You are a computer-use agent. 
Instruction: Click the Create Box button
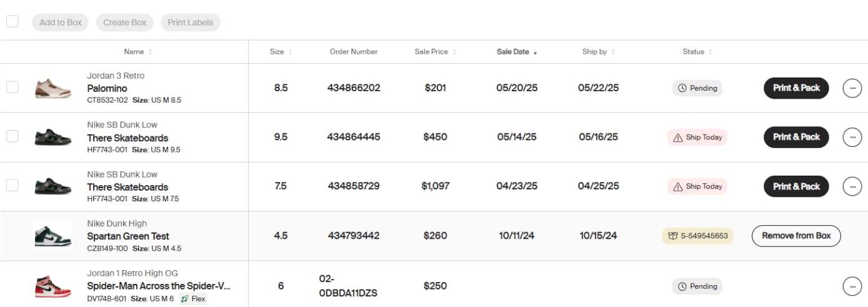click(125, 23)
